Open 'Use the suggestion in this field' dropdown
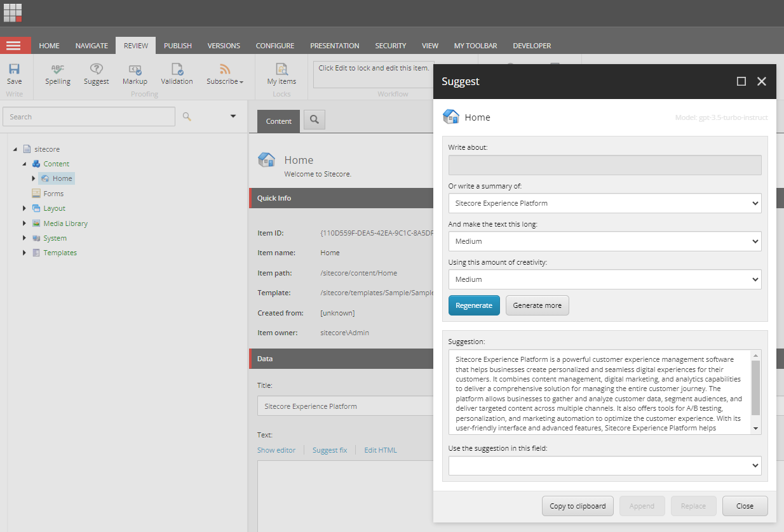This screenshot has width=784, height=532. [x=605, y=465]
